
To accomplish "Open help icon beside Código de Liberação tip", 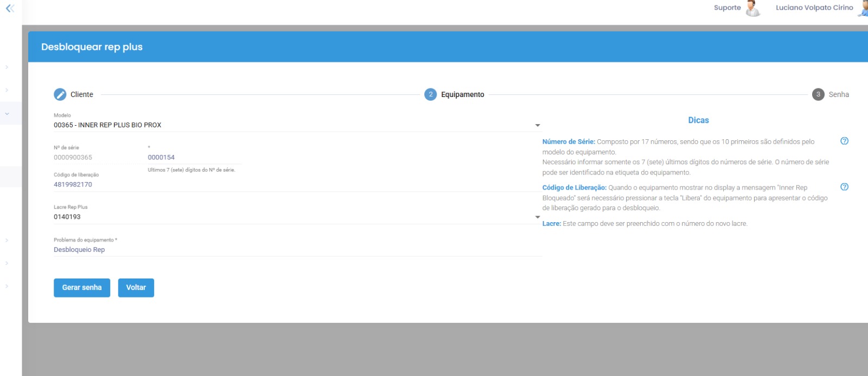I will [x=844, y=187].
